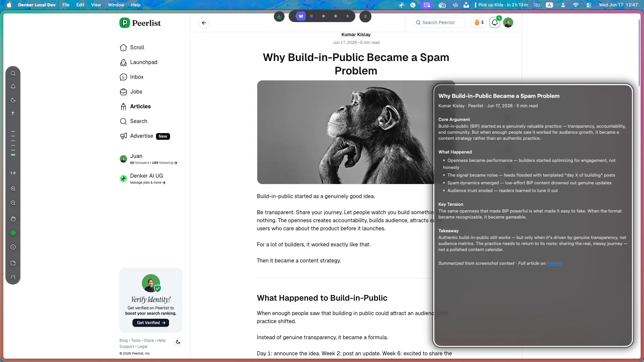Click the Wi-Fi icon in the menu bar
Image resolution: width=644 pixels, height=362 pixels.
click(576, 5)
